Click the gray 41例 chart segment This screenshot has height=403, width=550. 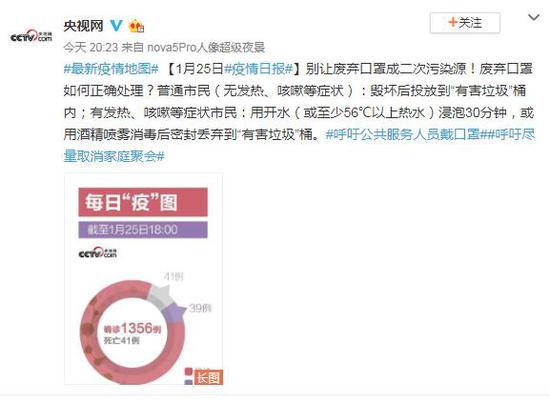160,296
